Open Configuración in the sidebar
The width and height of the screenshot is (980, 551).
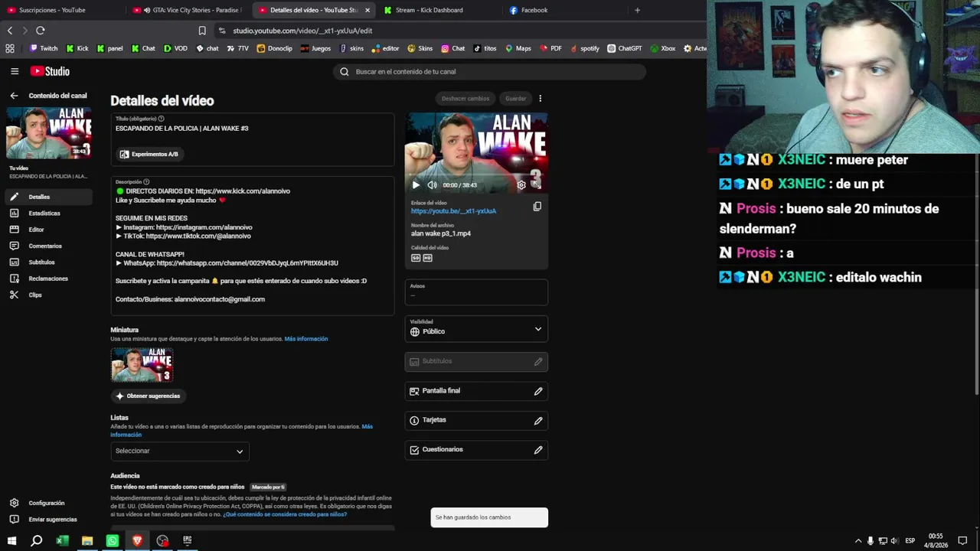(x=47, y=503)
